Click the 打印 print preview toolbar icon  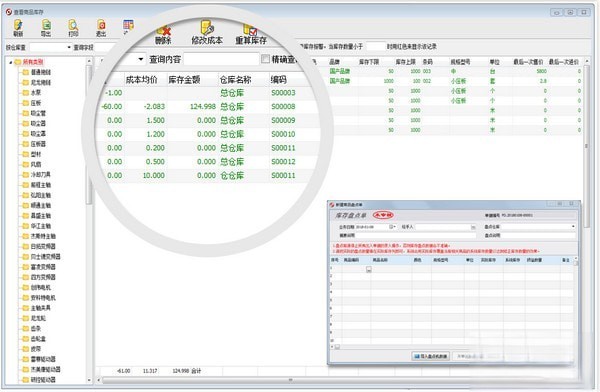pyautogui.click(x=73, y=25)
